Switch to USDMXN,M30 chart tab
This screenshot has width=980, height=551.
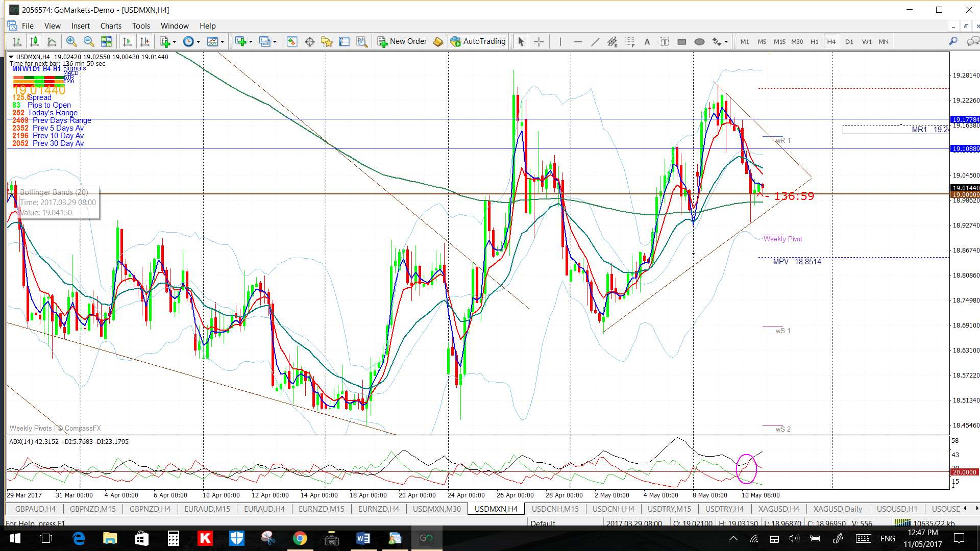(437, 509)
